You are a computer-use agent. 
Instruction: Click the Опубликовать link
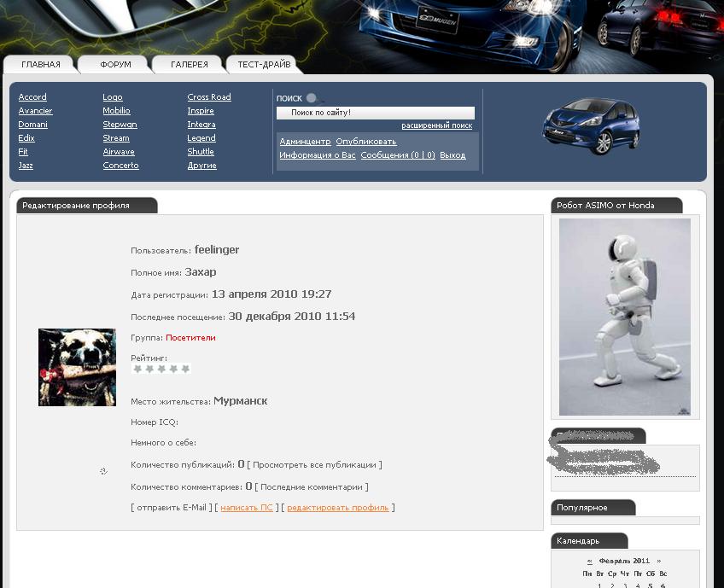point(366,141)
